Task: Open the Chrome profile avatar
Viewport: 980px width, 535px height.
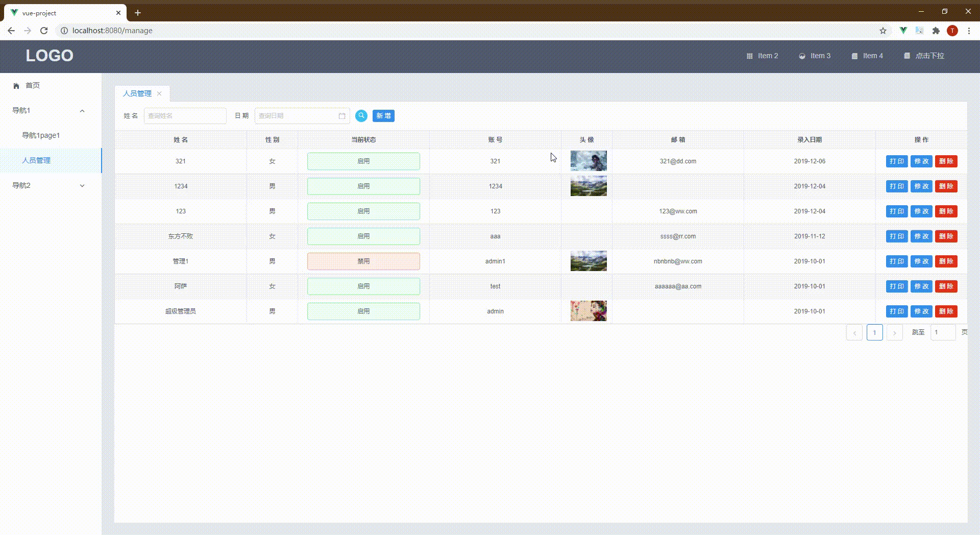Action: (952, 31)
